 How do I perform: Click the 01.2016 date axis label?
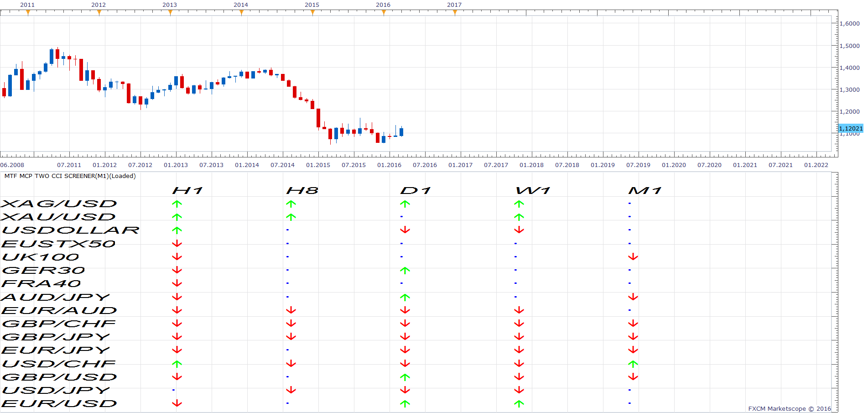[x=389, y=165]
